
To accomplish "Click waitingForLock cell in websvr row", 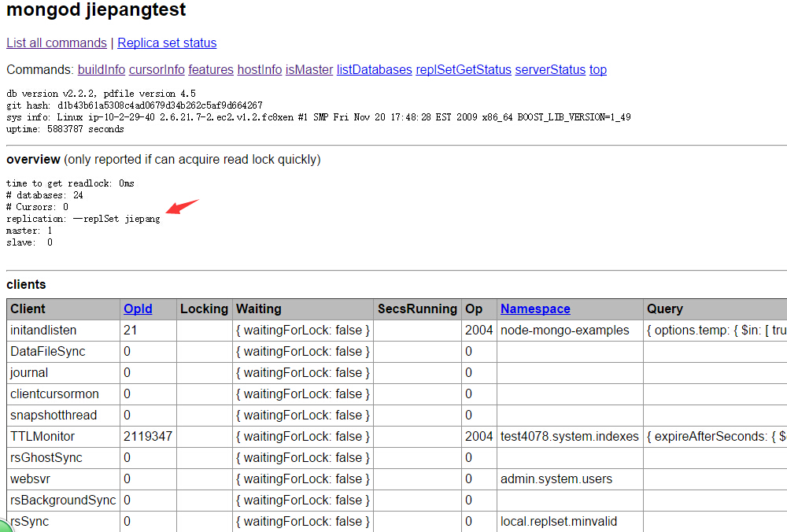I will pyautogui.click(x=303, y=478).
